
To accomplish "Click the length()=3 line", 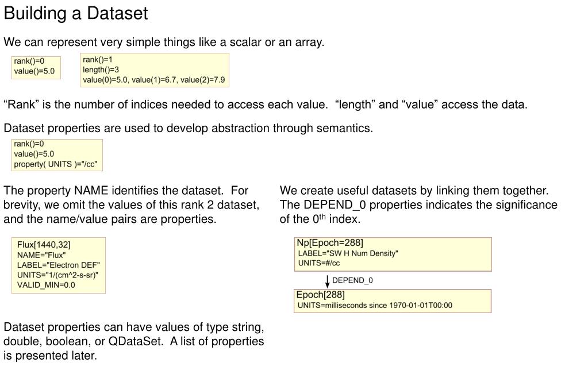I will (101, 70).
